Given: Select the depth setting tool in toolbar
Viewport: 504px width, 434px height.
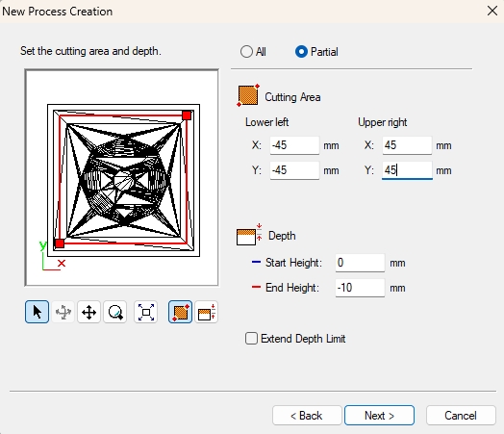Looking at the screenshot, I should pos(207,312).
